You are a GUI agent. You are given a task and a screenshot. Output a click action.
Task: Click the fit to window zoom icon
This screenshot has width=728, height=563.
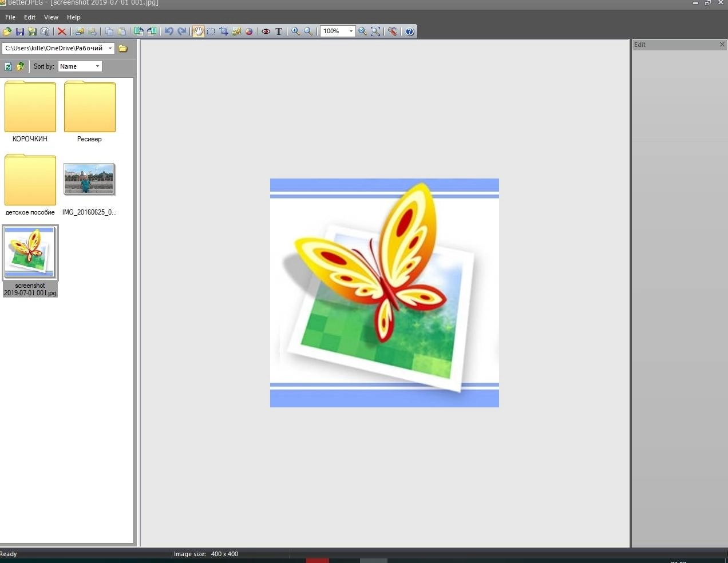[375, 31]
